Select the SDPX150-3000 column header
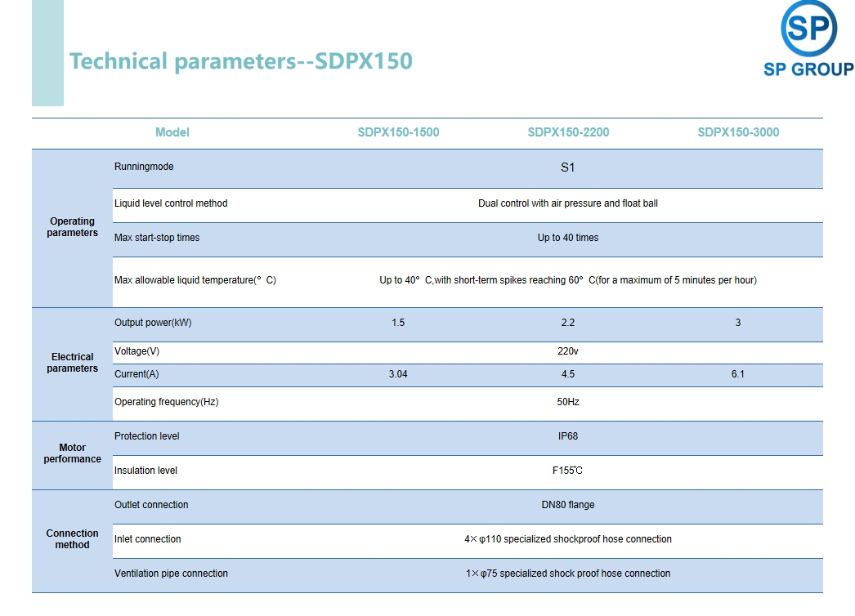 pos(738,132)
